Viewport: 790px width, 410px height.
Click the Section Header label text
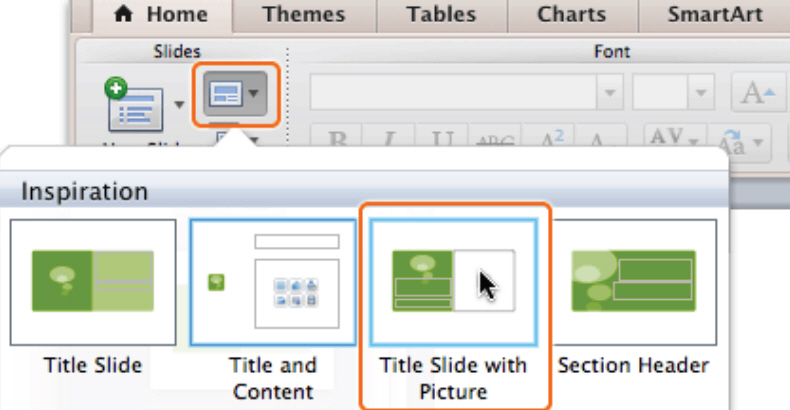coord(633,365)
